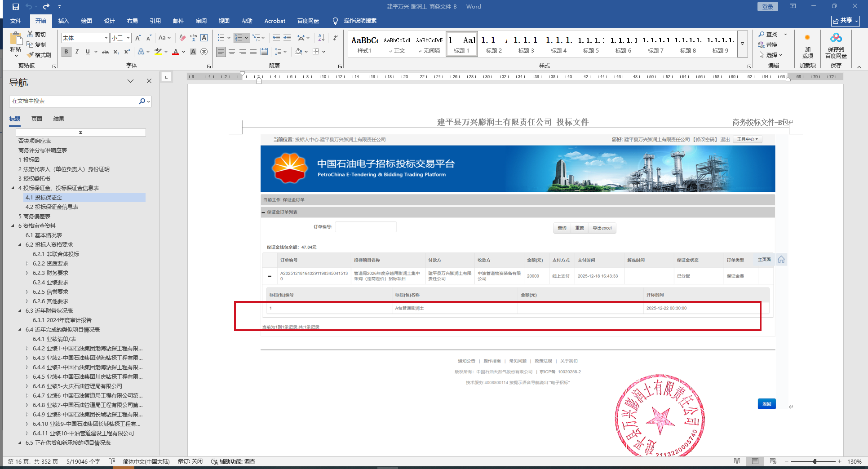Viewport: 868px width, 469px height.
Task: Toggle Bold formatting
Action: [66, 52]
